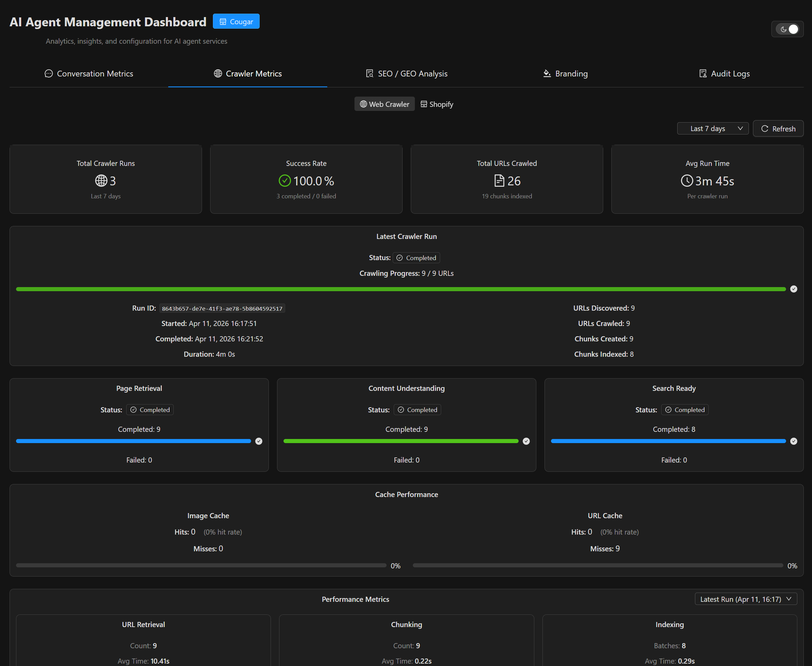Open the Latest Run selector dropdown
This screenshot has width=812, height=666.
(x=746, y=599)
